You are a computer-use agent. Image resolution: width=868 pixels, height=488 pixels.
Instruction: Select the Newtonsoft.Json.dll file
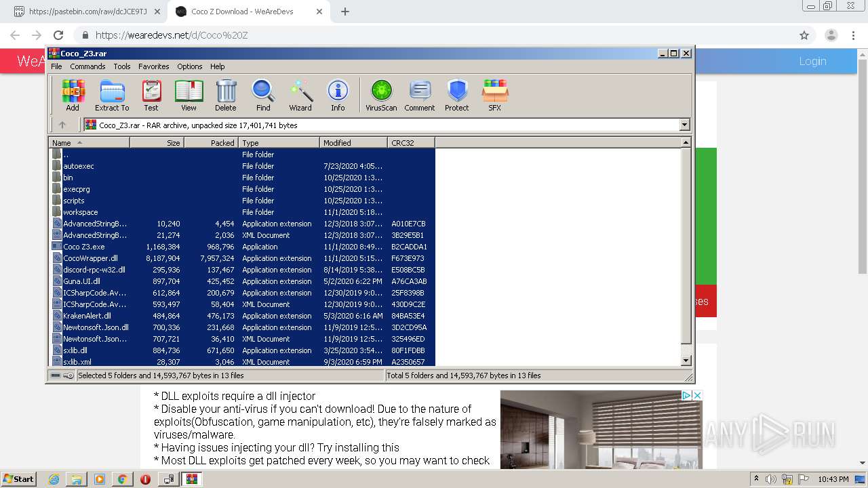point(242,327)
